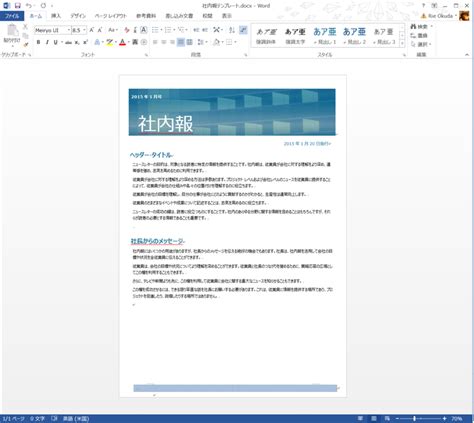Open the line spacing dropdown
474x423 pixels.
202,42
